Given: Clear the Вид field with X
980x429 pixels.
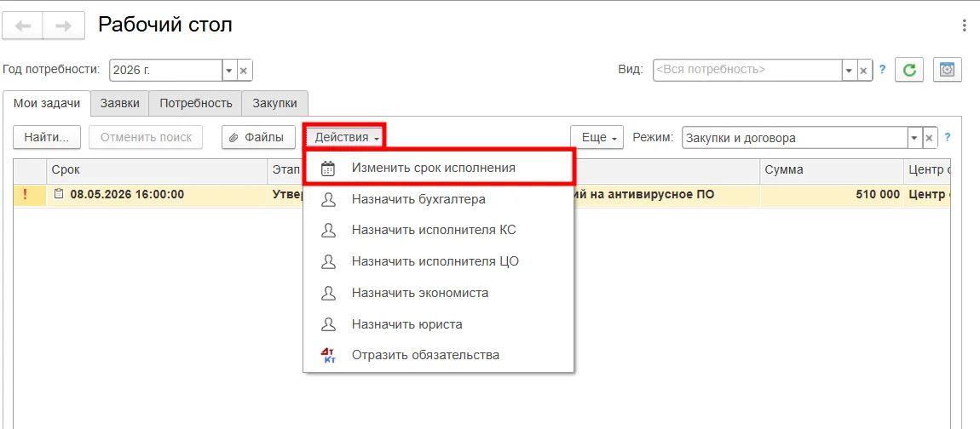Looking at the screenshot, I should click(864, 71).
